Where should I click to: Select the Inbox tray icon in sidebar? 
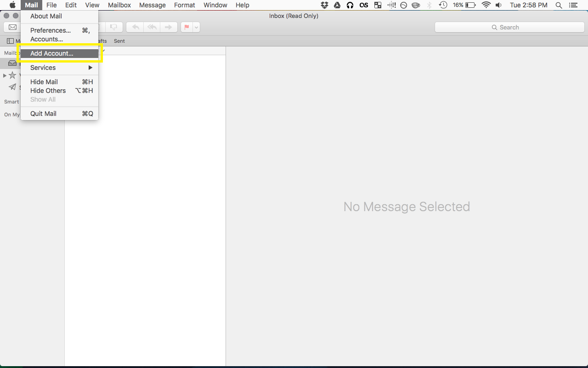pos(12,63)
